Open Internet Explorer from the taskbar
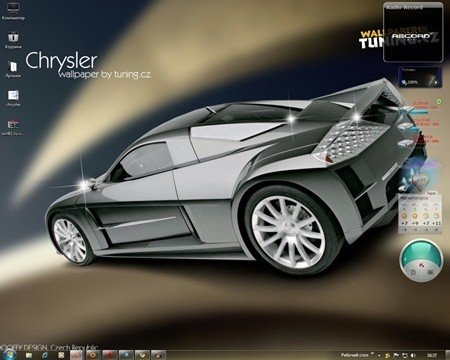This screenshot has width=450, height=360. (45, 355)
